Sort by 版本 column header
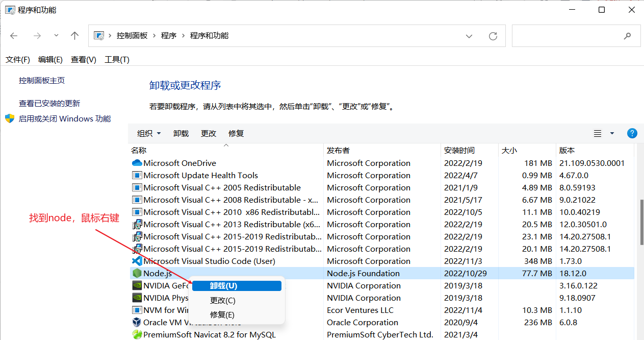The width and height of the screenshot is (644, 340). pyautogui.click(x=595, y=151)
